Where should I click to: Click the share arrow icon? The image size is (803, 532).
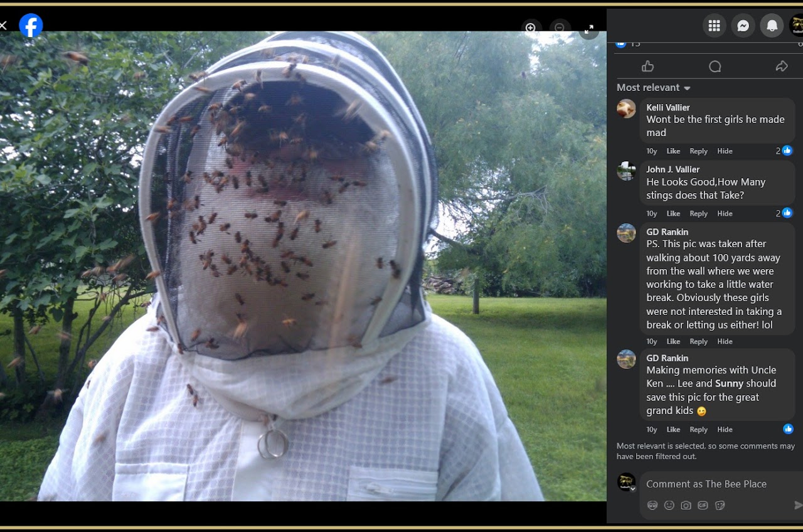tap(782, 66)
